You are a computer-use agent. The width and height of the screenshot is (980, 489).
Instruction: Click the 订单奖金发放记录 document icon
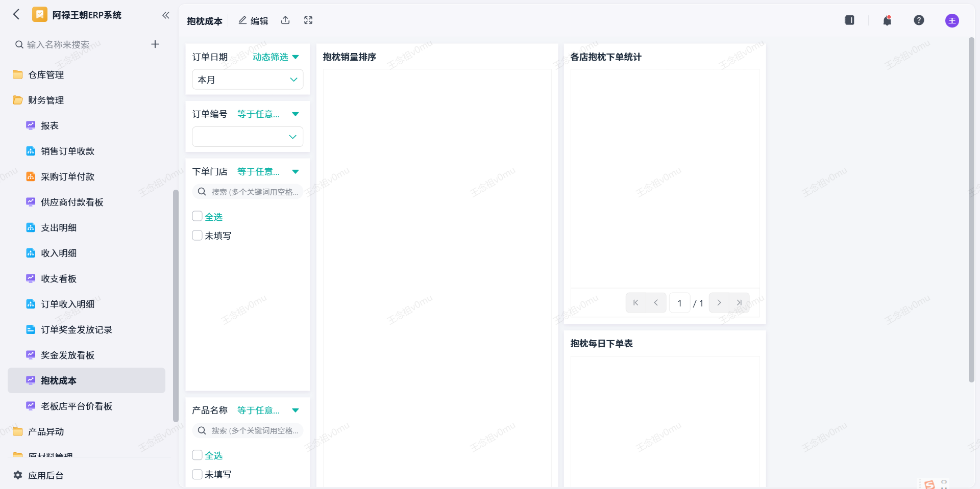(x=31, y=329)
